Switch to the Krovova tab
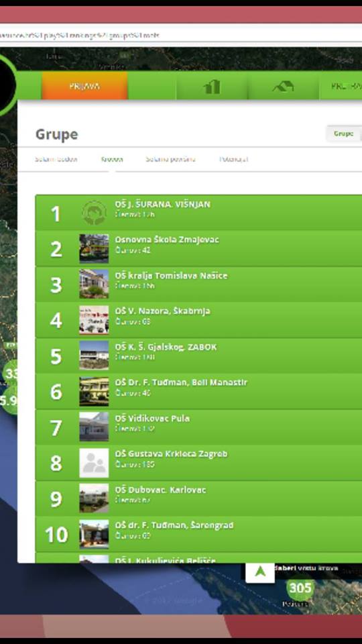The image size is (362, 644). (112, 160)
